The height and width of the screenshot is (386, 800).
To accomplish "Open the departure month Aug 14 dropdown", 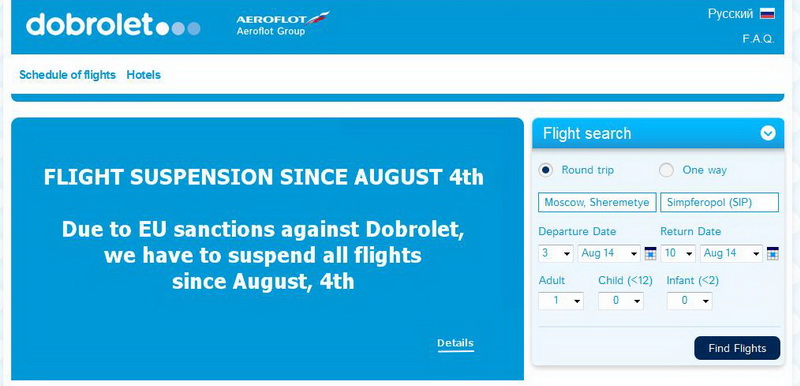I will coord(609,253).
